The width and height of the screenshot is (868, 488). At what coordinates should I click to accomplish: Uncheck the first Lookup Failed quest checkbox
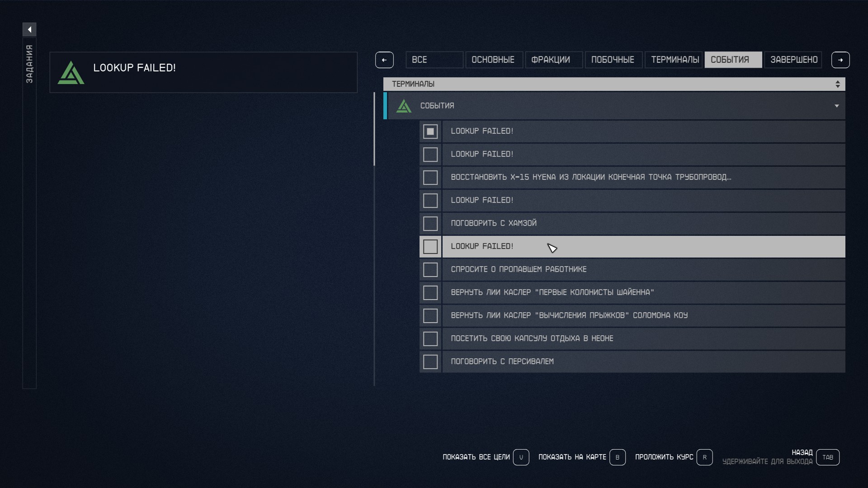pyautogui.click(x=430, y=131)
